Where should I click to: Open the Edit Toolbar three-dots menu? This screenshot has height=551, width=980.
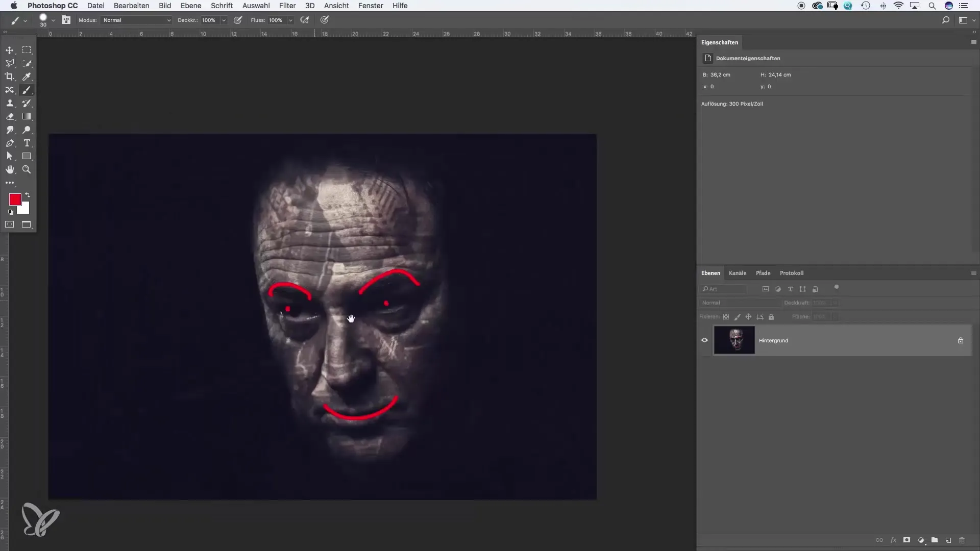click(x=10, y=183)
